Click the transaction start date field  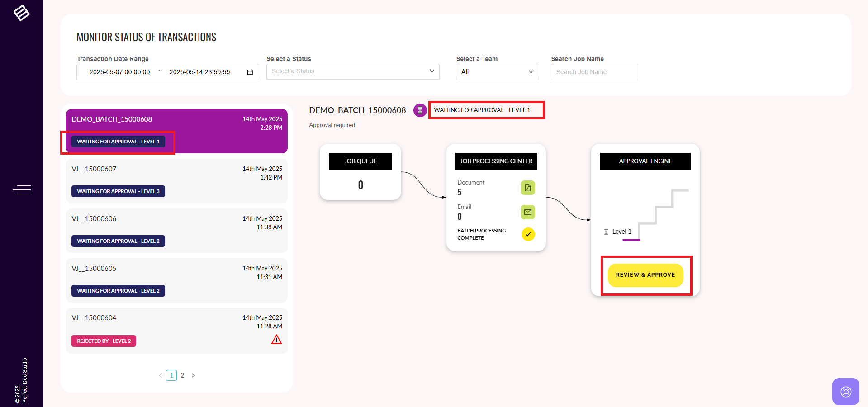119,72
